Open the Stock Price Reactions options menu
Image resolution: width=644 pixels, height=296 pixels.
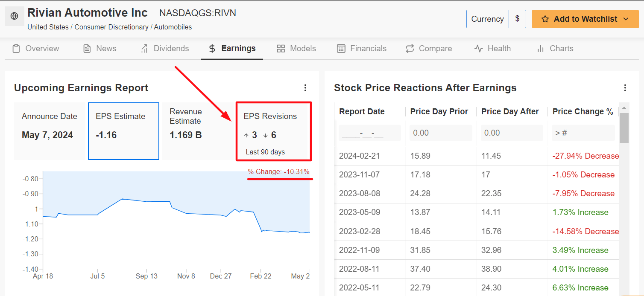(x=625, y=88)
